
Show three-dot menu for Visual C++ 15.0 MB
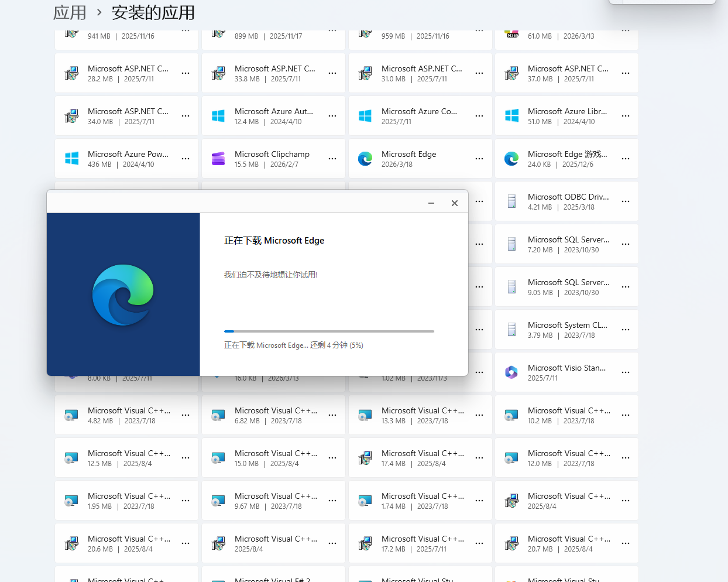[x=332, y=458]
